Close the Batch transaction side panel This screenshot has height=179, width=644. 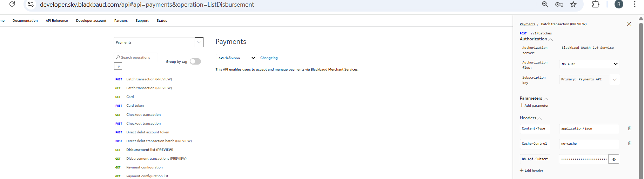[x=629, y=24]
